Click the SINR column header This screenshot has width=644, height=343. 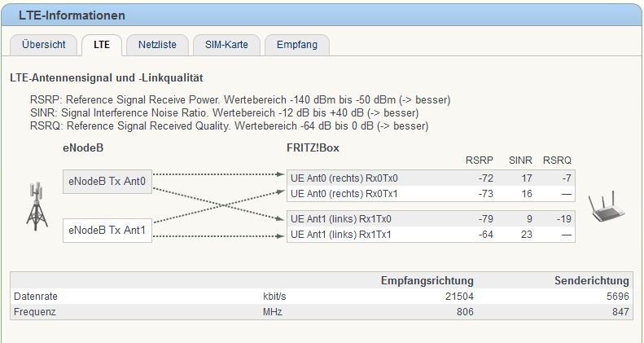pos(520,161)
